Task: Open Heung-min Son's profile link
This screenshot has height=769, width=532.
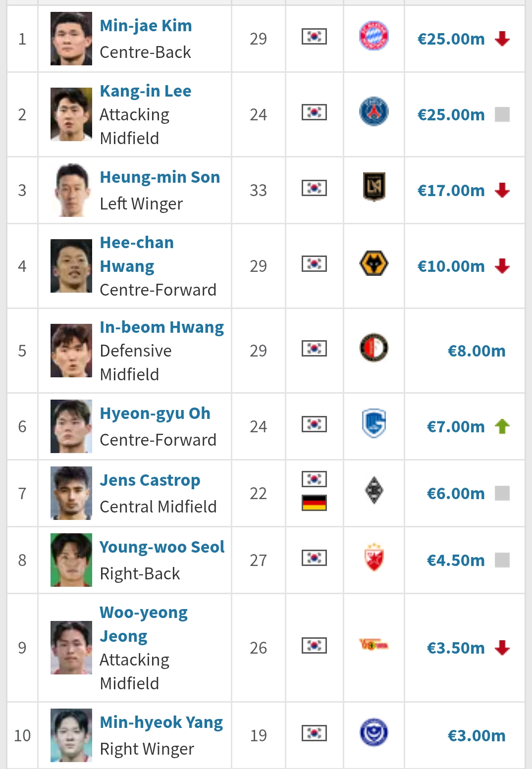Action: (160, 177)
